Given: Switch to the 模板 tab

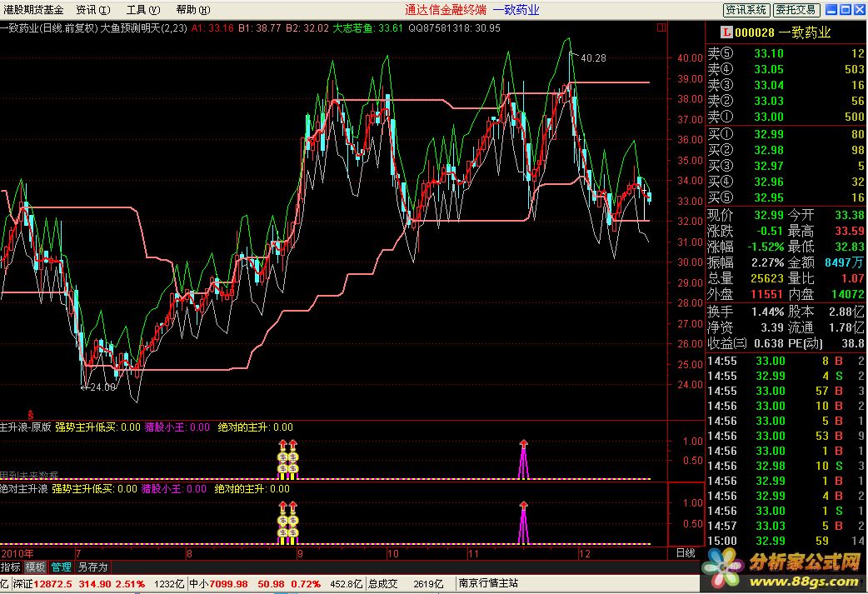Looking at the screenshot, I should [x=36, y=567].
